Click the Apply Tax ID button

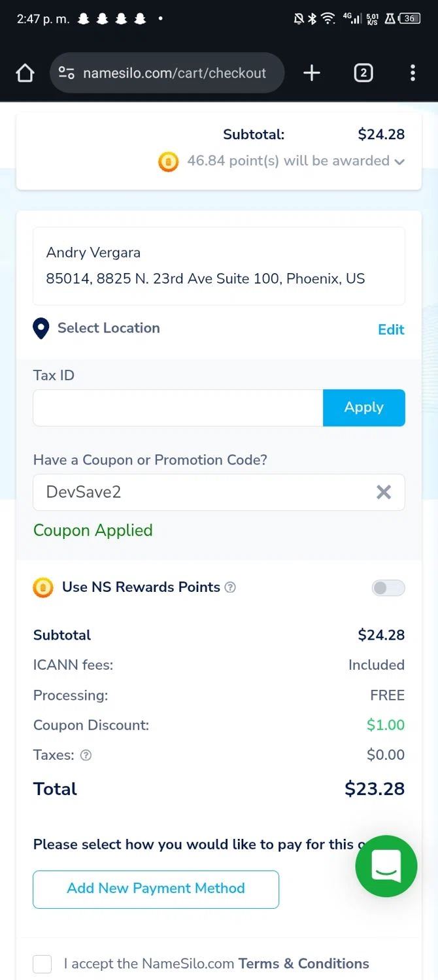363,408
